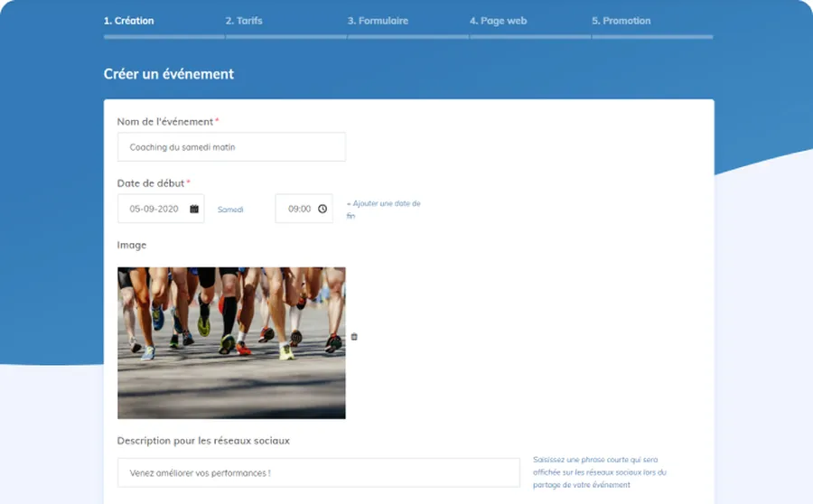Screen dimensions: 813x504
Task: Click the 'Image' field label
Action: pyautogui.click(x=132, y=245)
